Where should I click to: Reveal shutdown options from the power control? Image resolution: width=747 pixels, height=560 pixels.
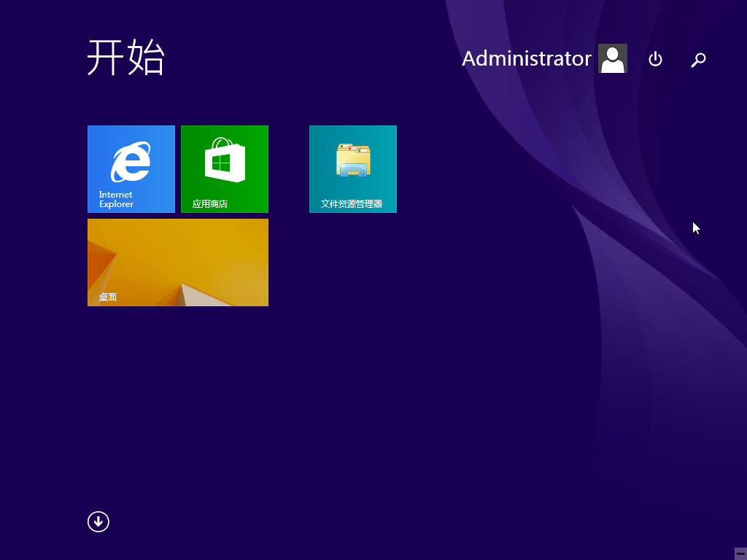click(655, 59)
